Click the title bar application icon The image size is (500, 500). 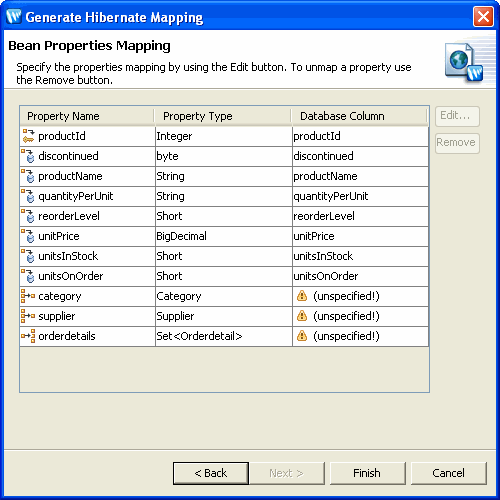14,16
